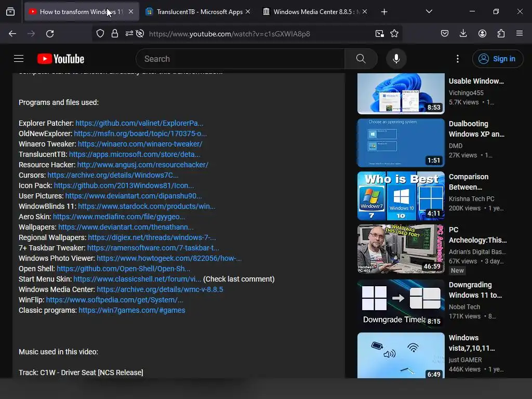Bookmark this page with star icon
The width and height of the screenshot is (532, 399).
[394, 34]
